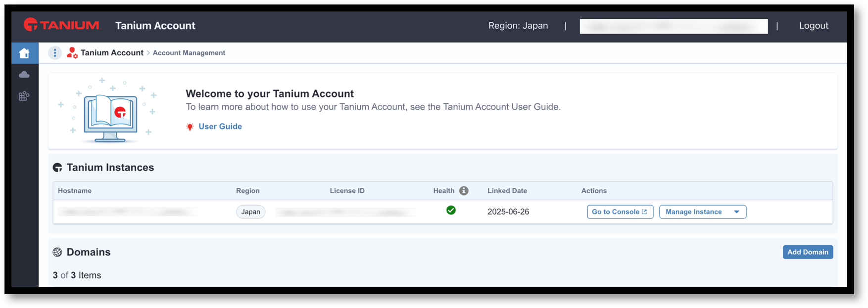Click the Welcome to your Tanium Account heading
Viewport: 868px width, 308px height.
(x=270, y=93)
